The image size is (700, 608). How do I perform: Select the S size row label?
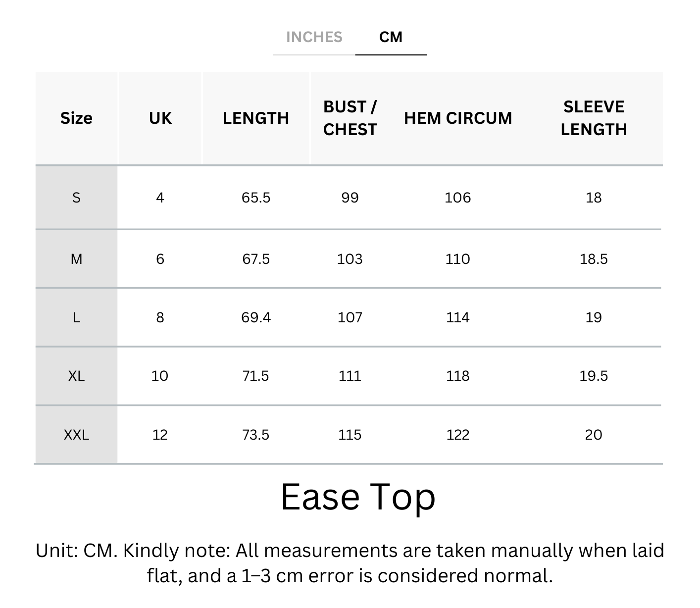click(x=76, y=198)
